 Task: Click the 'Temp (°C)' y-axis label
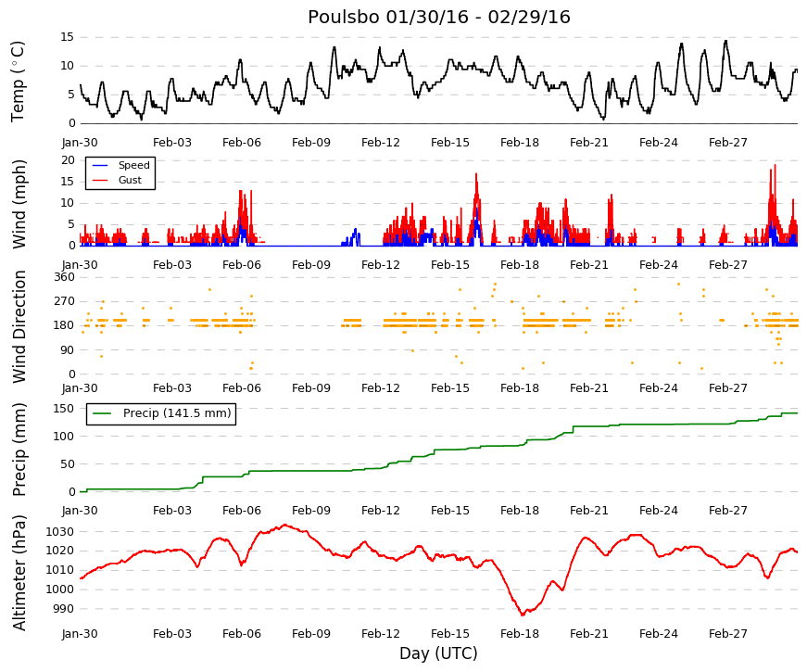[18, 82]
